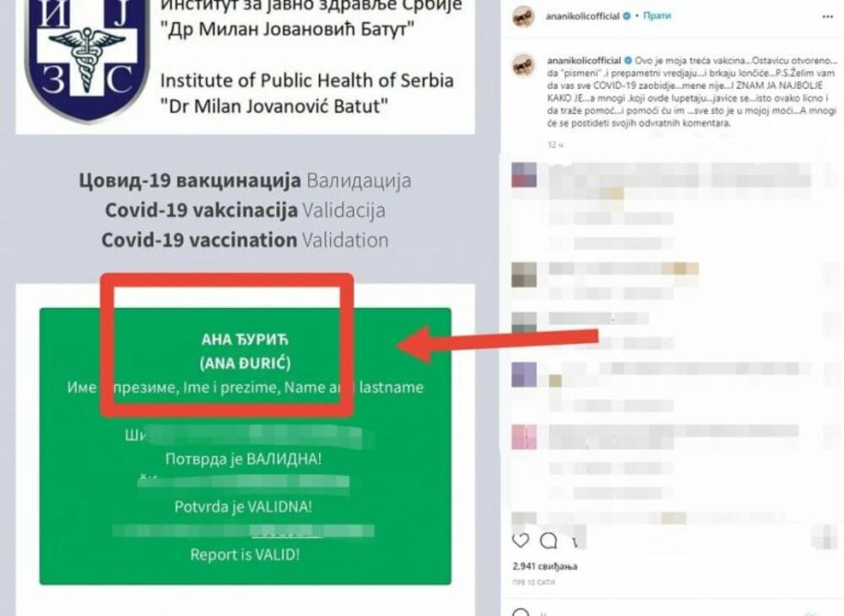Viewport: 844px width, 616px height.
Task: Click the 12 ч timestamp under caption
Action: [555, 145]
